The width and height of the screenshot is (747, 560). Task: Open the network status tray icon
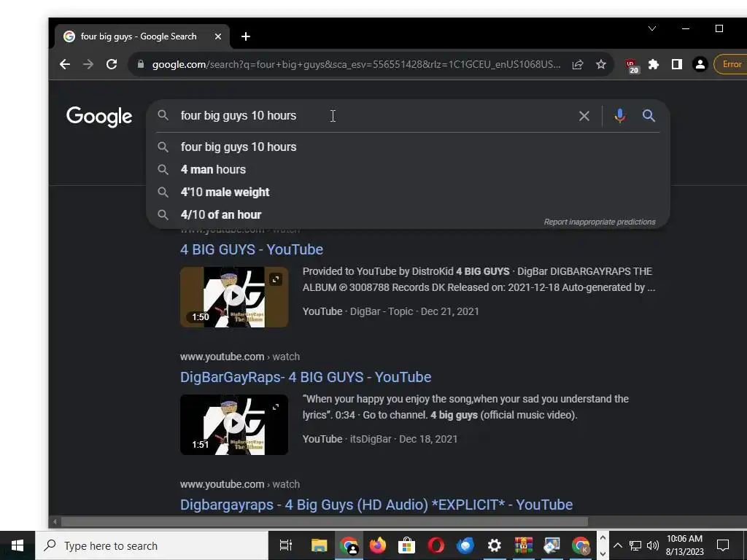pos(635,545)
